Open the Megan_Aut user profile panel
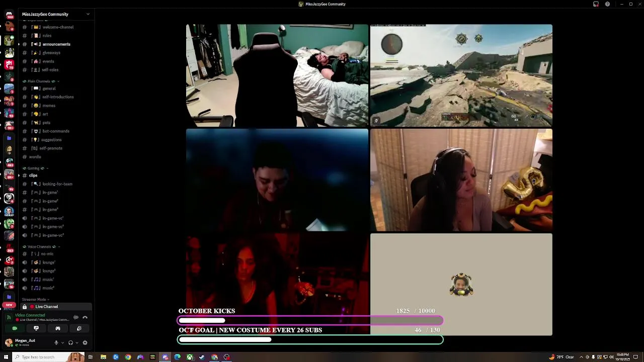This screenshot has width=644, height=362. click(x=25, y=342)
